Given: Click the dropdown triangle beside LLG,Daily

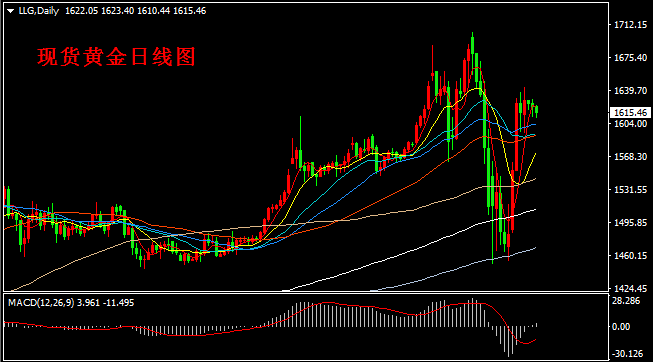Looking at the screenshot, I should pyautogui.click(x=10, y=11).
